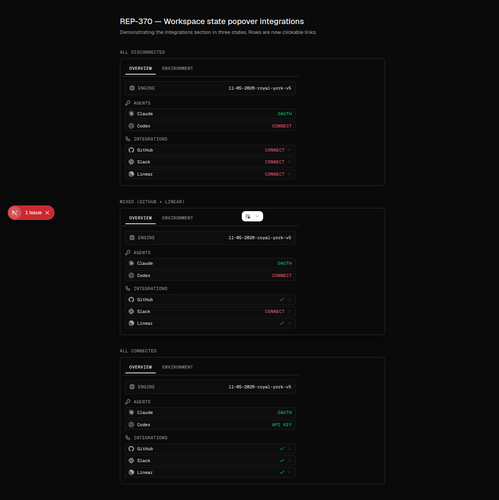Screen dimensions: 499x500
Task: Select Overview tab in the Mixed panel
Action: click(140, 218)
